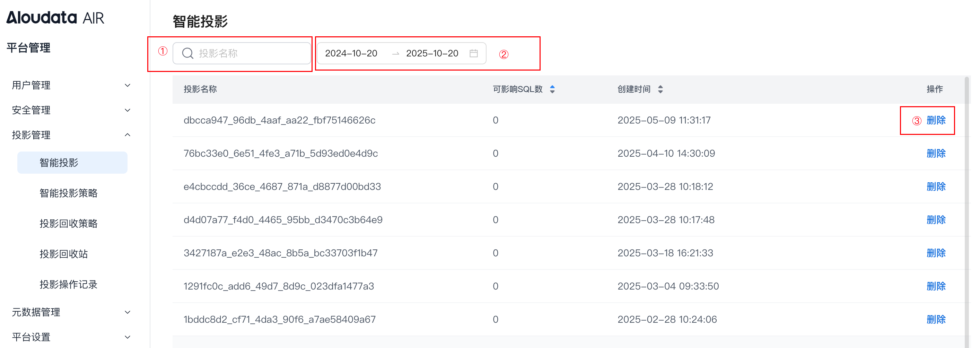
Task: Sort by 创建时间 column sort icon
Action: tap(660, 89)
